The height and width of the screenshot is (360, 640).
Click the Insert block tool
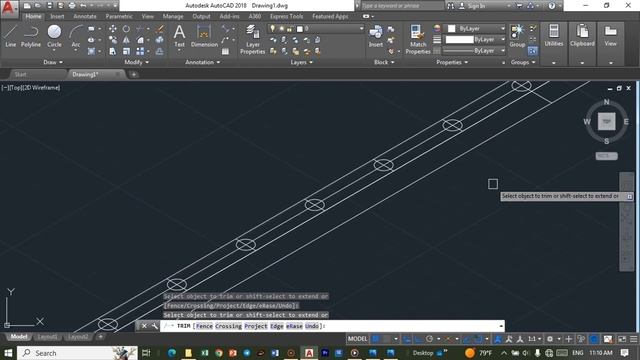tap(376, 36)
